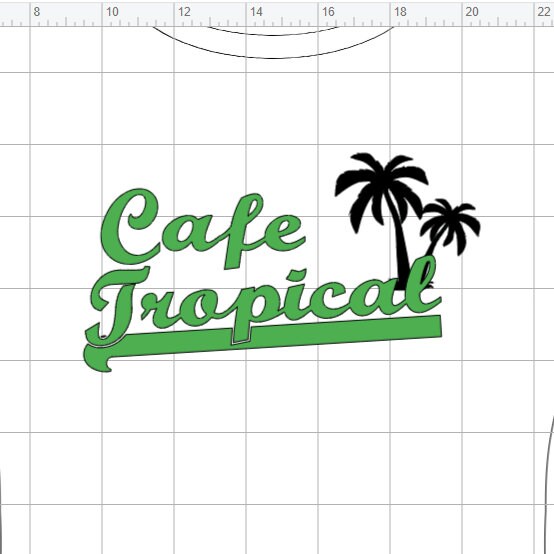554x554 pixels.
Task: Click ruler mark 10
Action: pyautogui.click(x=112, y=12)
